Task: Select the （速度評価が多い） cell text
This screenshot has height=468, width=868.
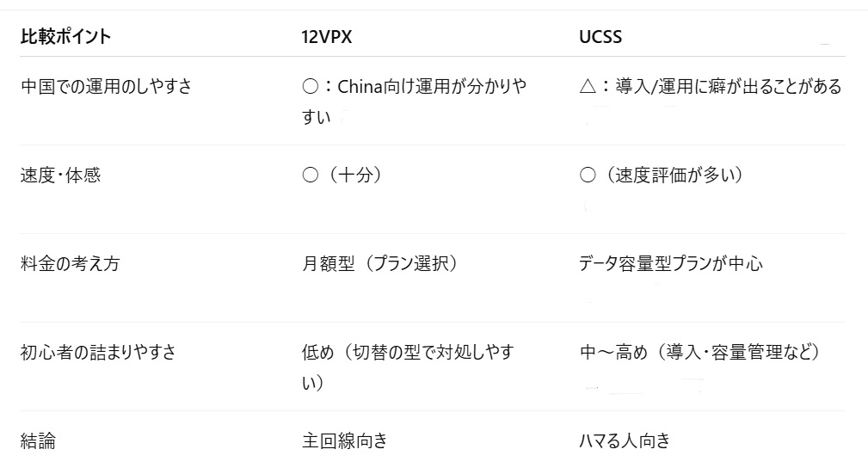Action: click(x=671, y=175)
